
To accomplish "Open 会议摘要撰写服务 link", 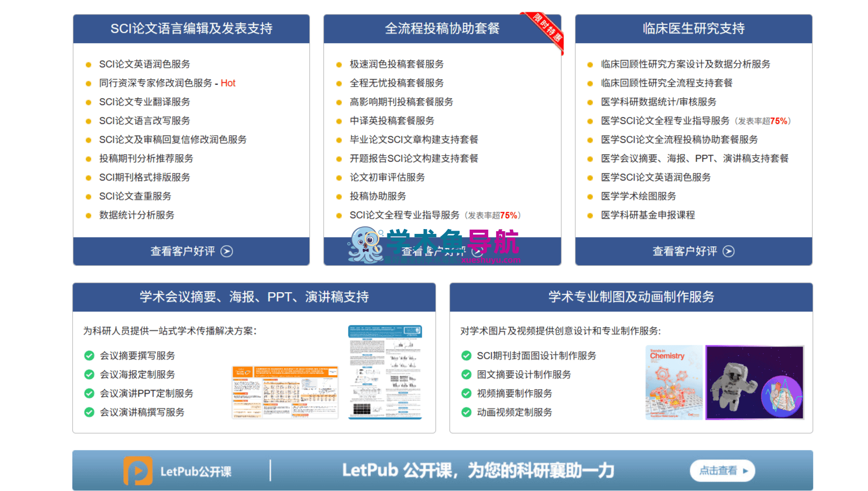I will [137, 356].
